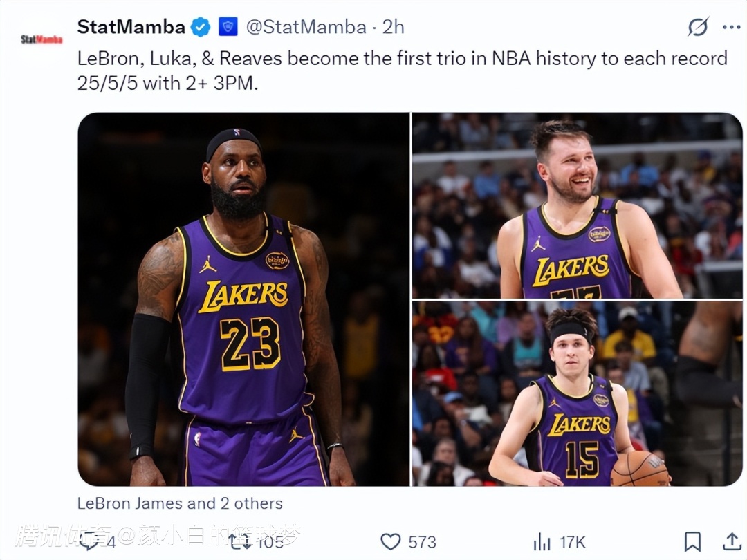Open the three-dot more options menu

coord(731,27)
